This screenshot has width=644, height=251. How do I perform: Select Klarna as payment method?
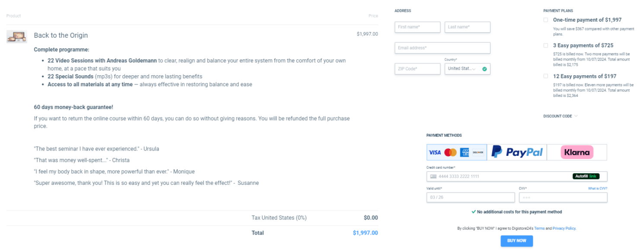click(577, 152)
